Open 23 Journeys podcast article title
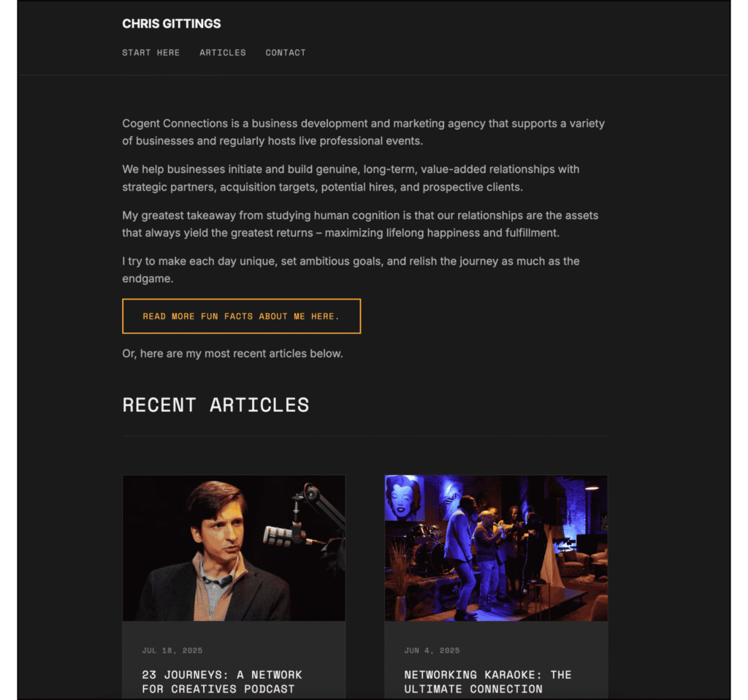Screen dimensions: 748x700 pos(222,682)
